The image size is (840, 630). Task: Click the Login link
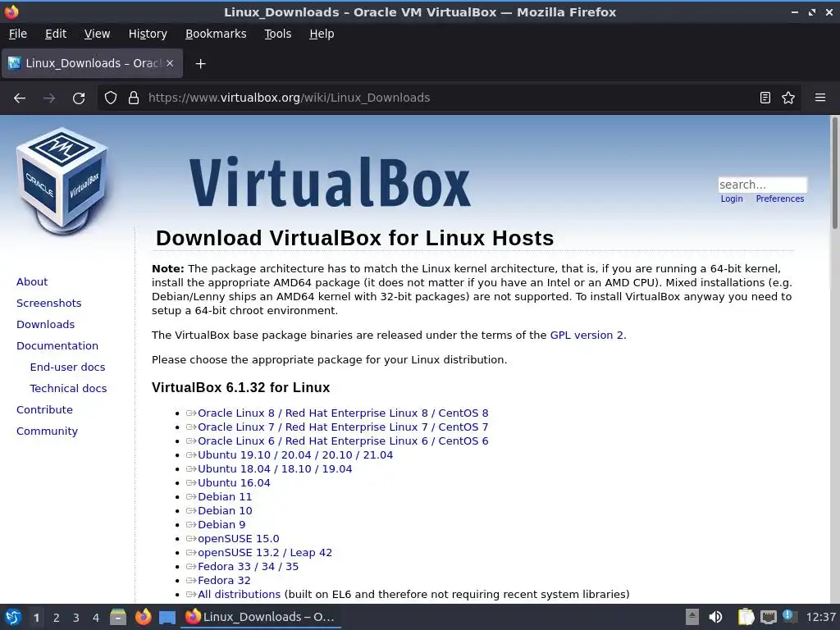coord(731,199)
